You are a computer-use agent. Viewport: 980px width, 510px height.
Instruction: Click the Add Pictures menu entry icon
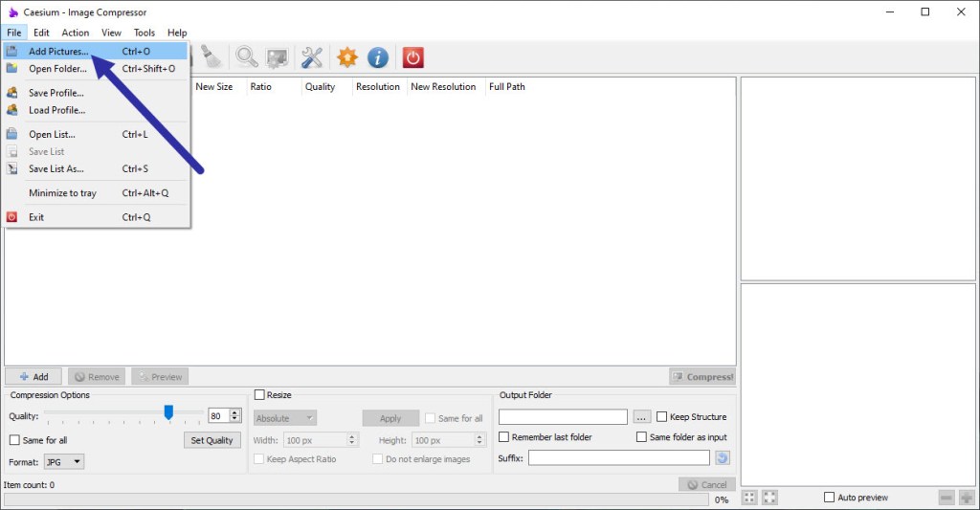11,51
